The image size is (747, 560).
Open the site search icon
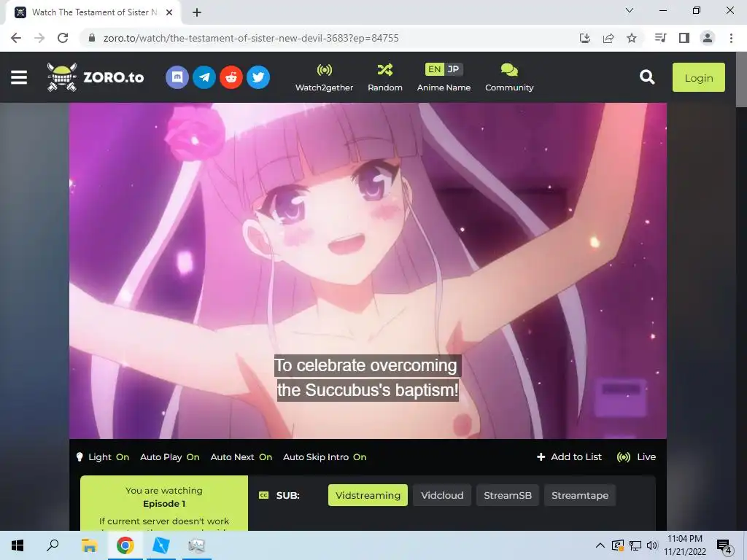(647, 77)
